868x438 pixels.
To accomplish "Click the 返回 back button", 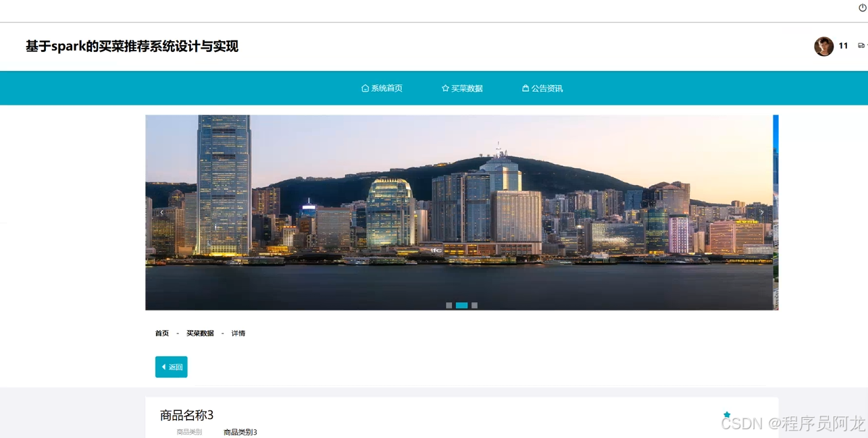I will pos(171,366).
